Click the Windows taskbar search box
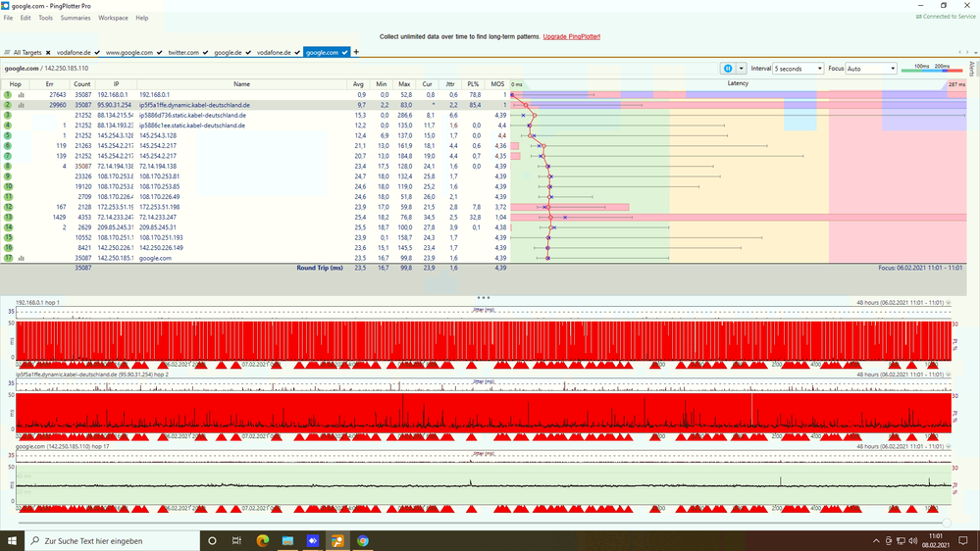 [113, 541]
